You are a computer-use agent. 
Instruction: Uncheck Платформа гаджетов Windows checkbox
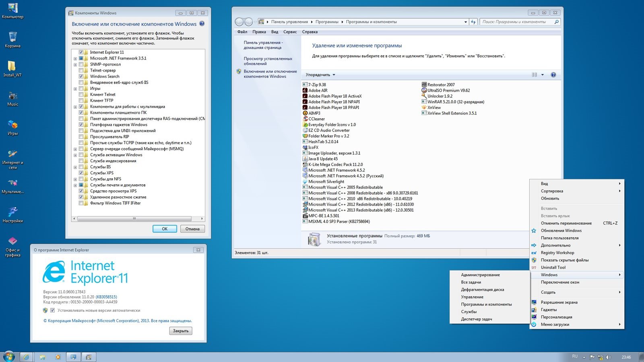(81, 125)
